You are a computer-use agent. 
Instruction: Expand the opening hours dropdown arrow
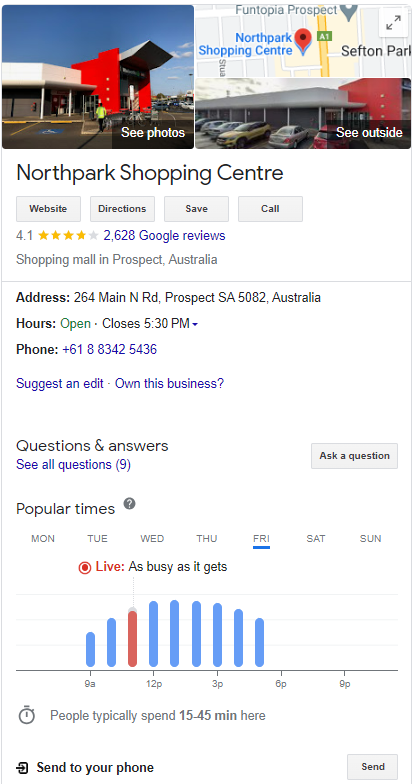tap(195, 324)
